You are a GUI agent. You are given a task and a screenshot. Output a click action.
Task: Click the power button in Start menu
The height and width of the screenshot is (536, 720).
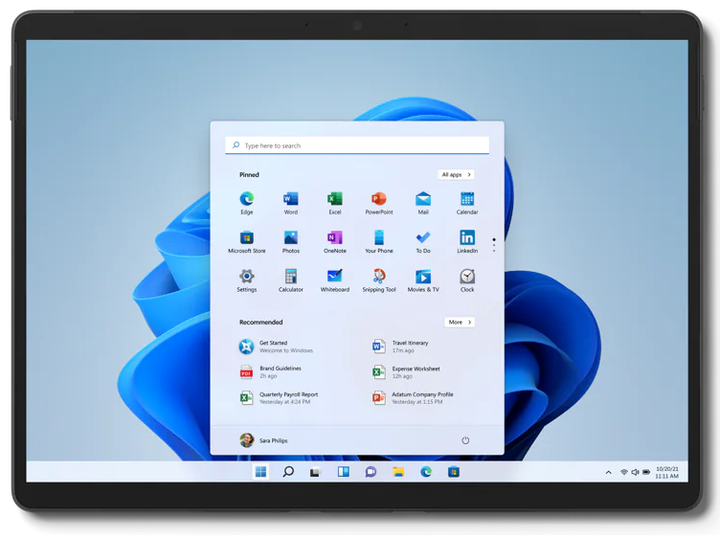(x=465, y=440)
